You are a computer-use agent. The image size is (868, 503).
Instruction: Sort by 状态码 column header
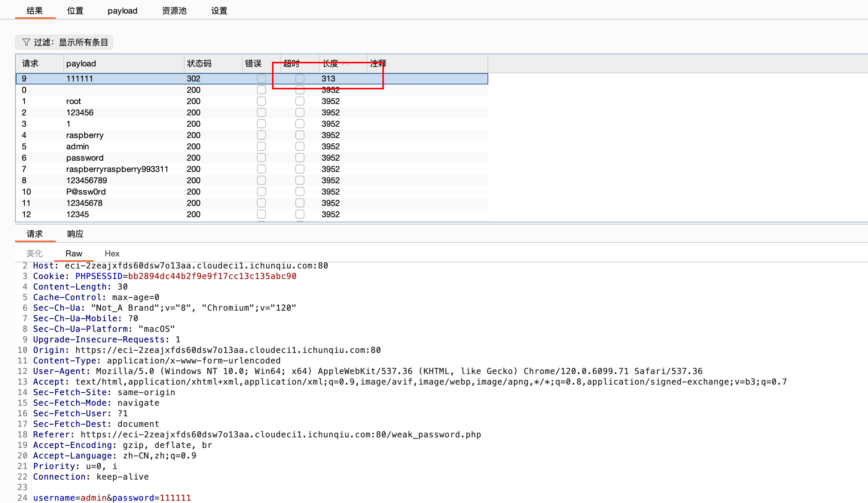click(x=199, y=63)
